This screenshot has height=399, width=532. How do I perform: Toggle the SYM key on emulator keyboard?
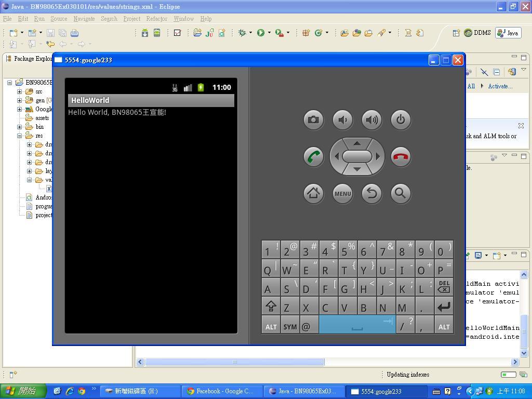[290, 326]
